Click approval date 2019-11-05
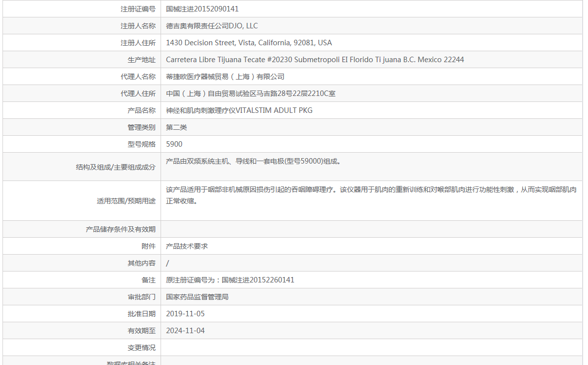 (x=185, y=313)
